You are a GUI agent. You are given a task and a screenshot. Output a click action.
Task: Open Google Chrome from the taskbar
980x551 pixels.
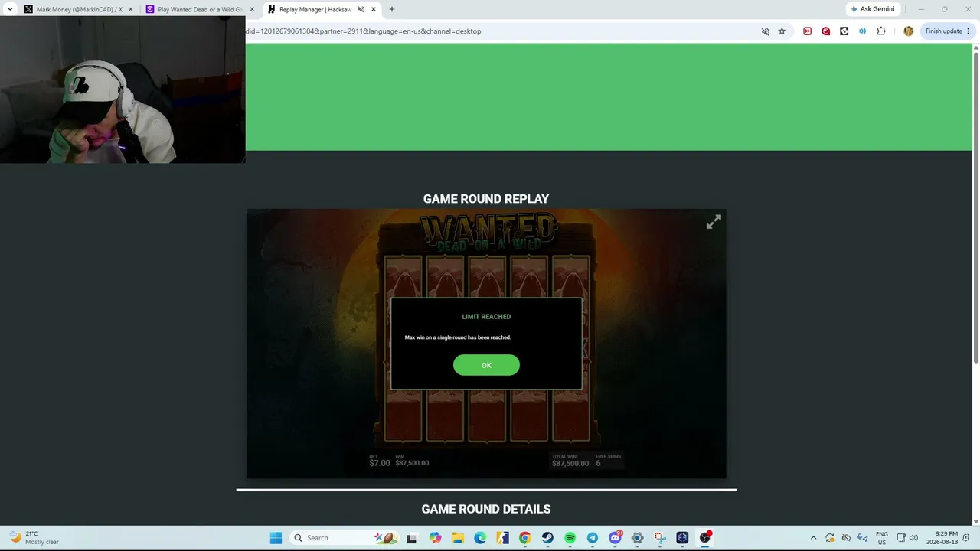click(524, 538)
